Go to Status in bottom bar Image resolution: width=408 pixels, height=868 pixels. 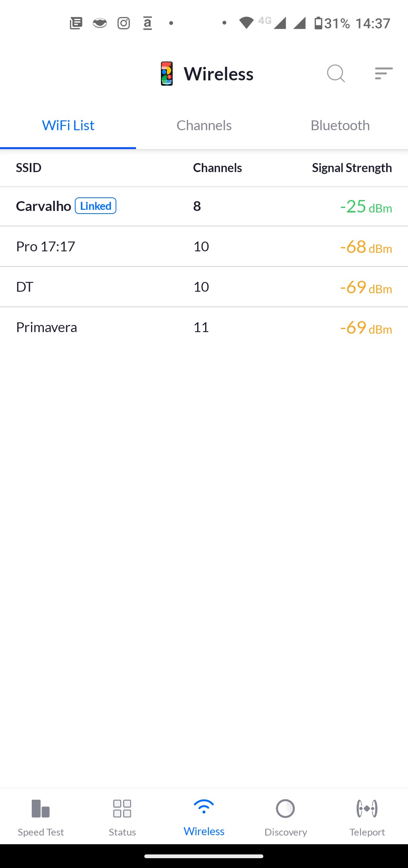[122, 817]
